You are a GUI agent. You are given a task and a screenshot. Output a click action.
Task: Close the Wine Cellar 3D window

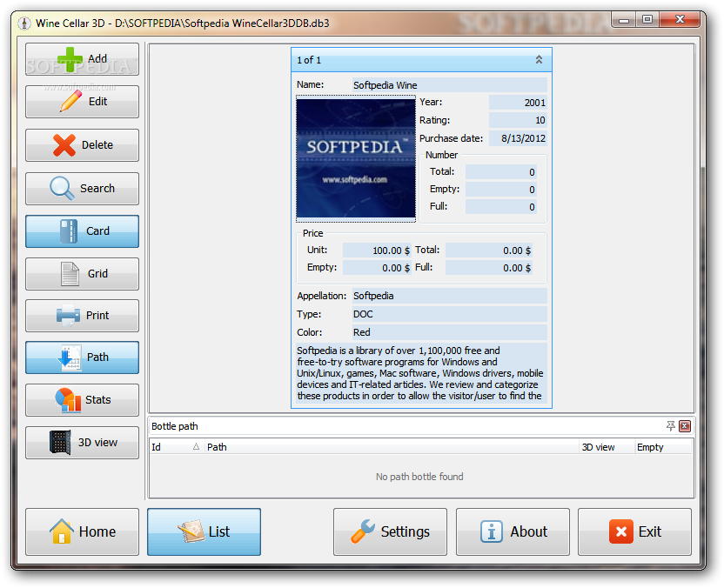pyautogui.click(x=680, y=19)
